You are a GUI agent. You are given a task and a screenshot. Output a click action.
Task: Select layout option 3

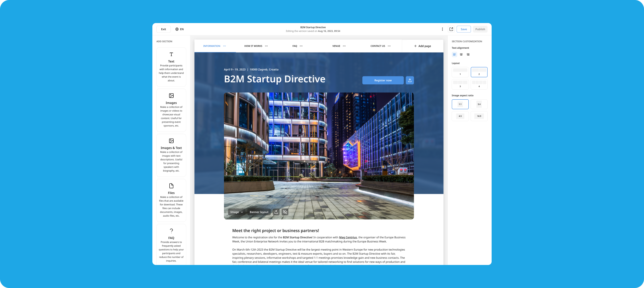pos(460,84)
